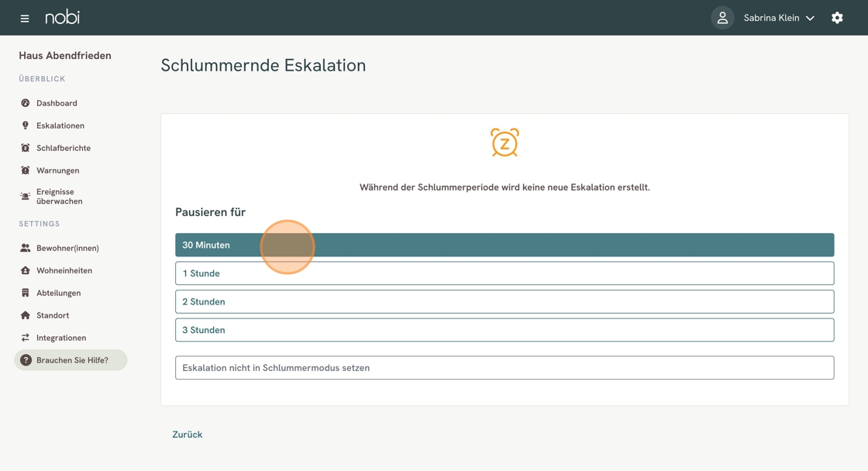
Task: Open Ereignisse überwachen in the sidebar
Action: [x=59, y=197]
